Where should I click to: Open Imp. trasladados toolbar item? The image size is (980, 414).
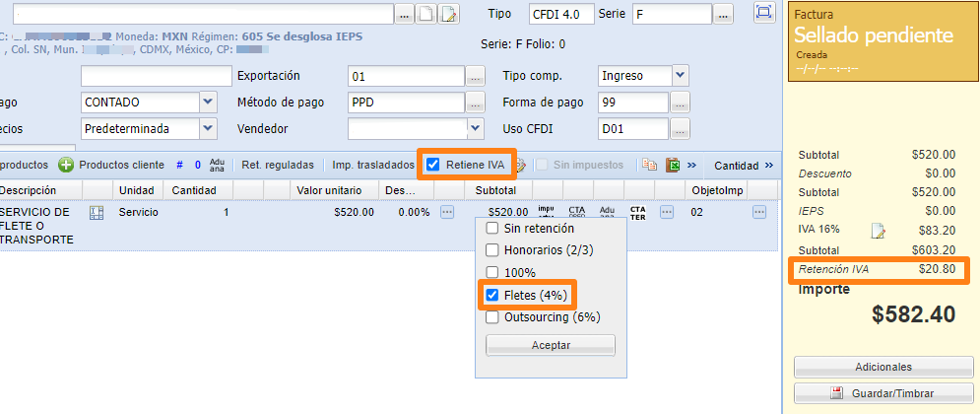click(x=372, y=165)
